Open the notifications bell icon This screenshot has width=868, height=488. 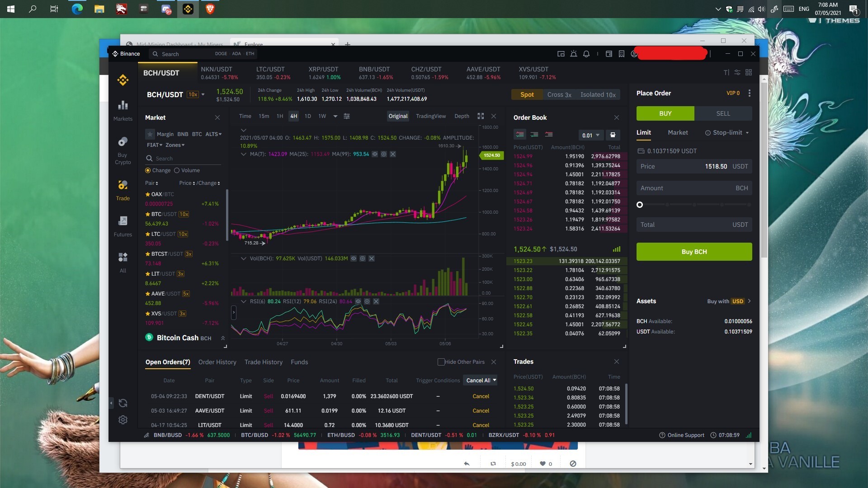point(586,54)
